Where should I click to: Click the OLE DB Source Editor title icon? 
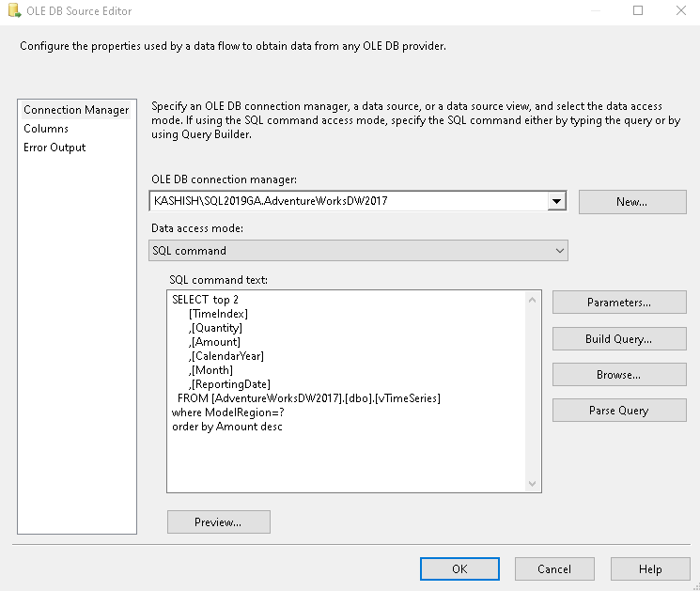click(14, 10)
